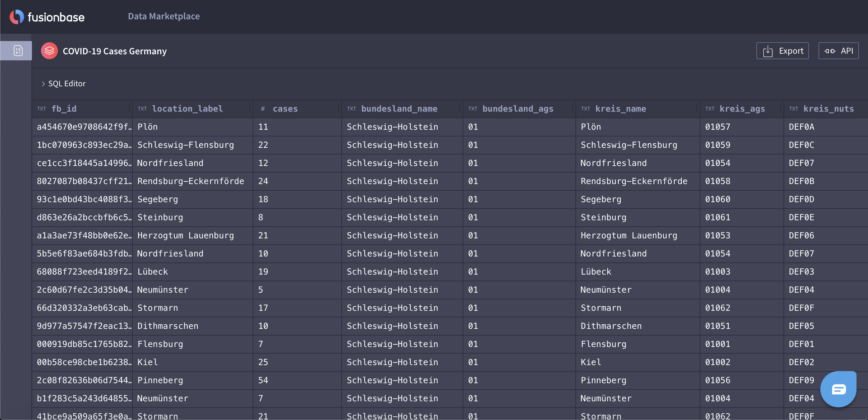Select the Plön location_label cell

[147, 127]
